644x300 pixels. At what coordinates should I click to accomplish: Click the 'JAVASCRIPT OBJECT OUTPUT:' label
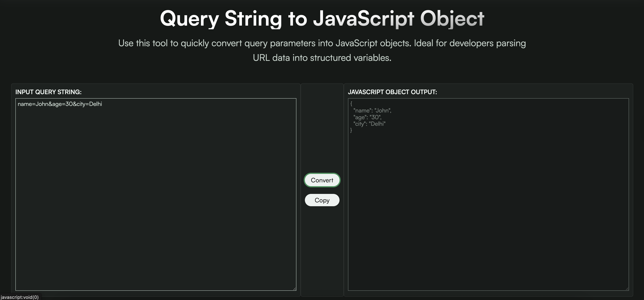392,92
